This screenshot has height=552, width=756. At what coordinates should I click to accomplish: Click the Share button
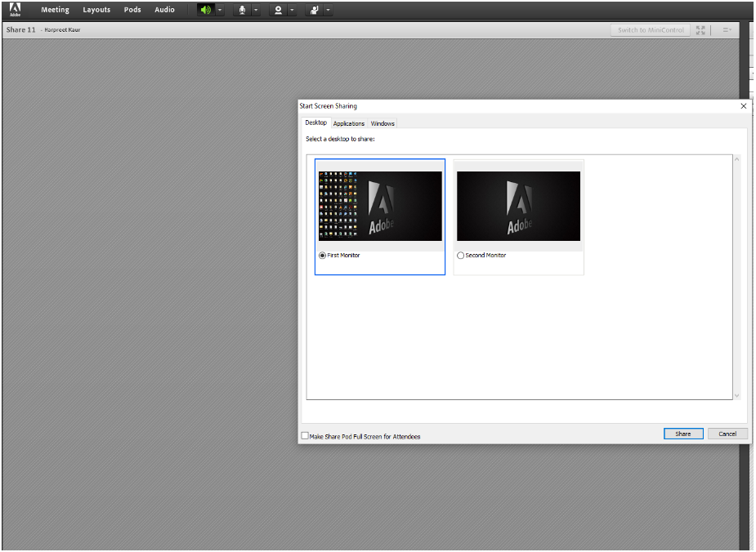683,434
